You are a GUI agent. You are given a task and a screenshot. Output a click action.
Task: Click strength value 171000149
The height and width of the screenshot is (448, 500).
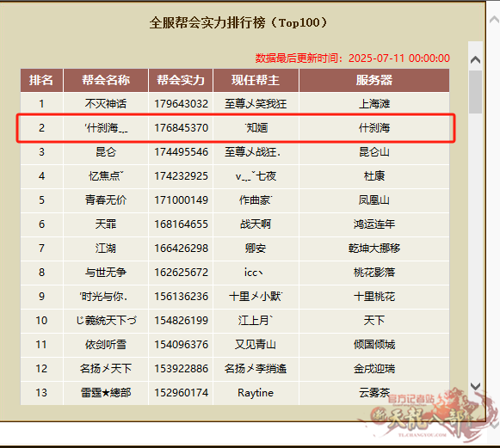181,200
